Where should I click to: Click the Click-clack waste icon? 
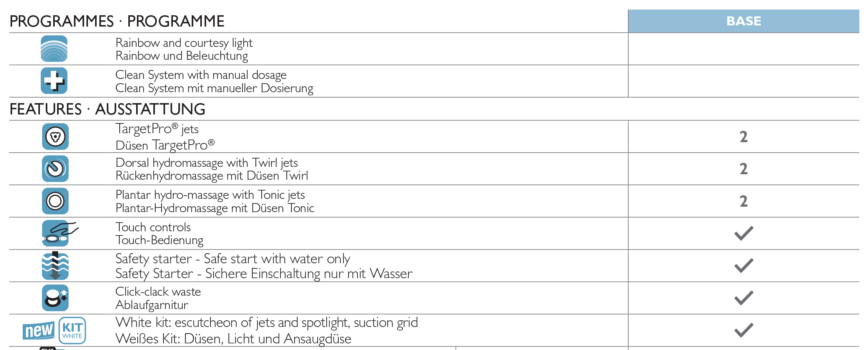55,298
